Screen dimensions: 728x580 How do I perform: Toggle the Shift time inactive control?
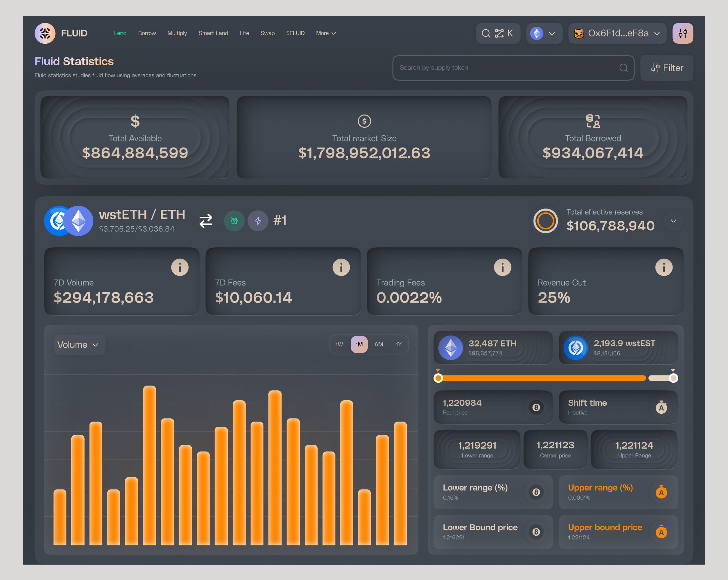click(661, 407)
